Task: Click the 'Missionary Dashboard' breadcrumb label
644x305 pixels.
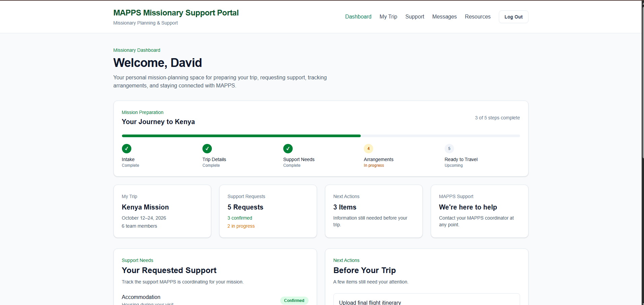Action: tap(137, 50)
